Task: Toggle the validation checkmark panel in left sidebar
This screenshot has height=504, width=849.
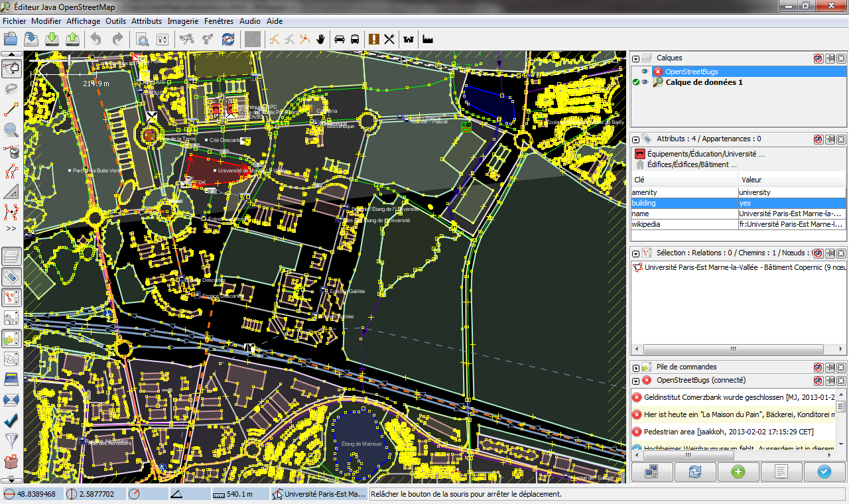Action: pos(11,420)
